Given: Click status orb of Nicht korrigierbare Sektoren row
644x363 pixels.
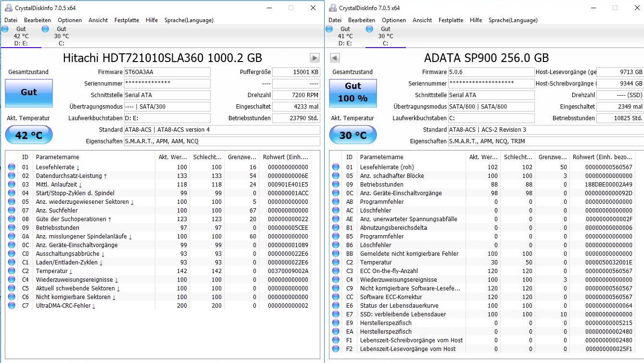Looking at the screenshot, I should (12, 297).
